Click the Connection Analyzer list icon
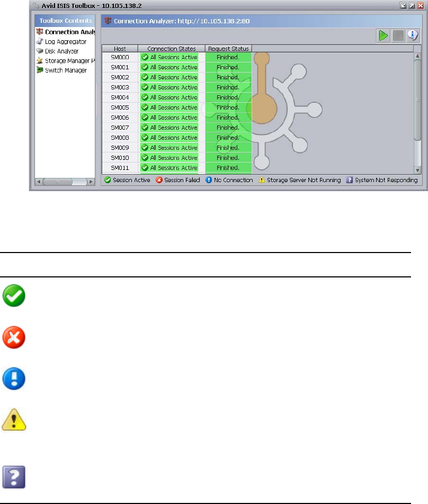 click(x=40, y=32)
